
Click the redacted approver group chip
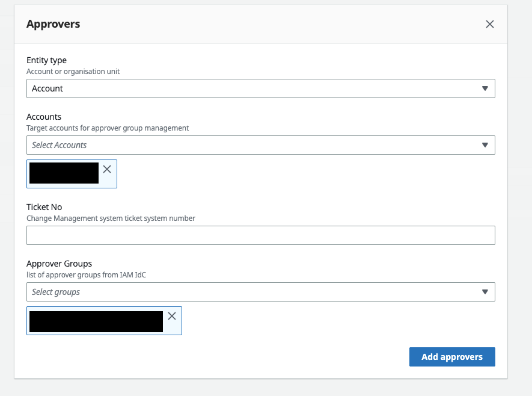[96, 321]
